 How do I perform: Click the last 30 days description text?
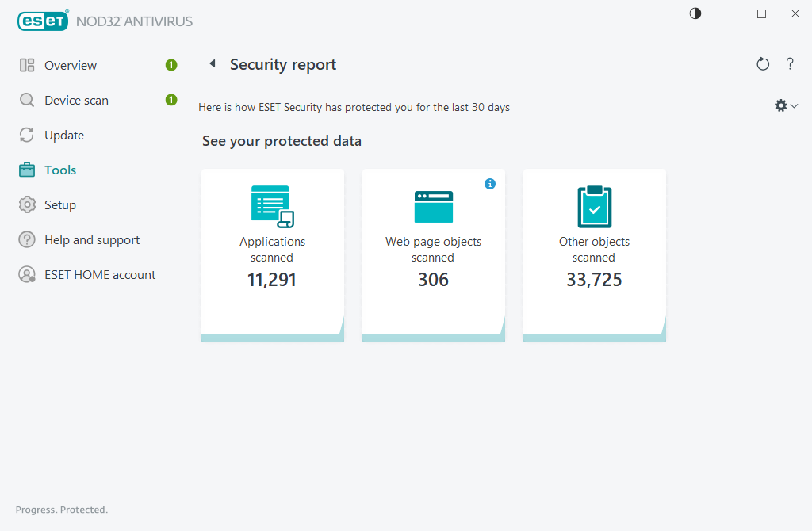[x=354, y=107]
